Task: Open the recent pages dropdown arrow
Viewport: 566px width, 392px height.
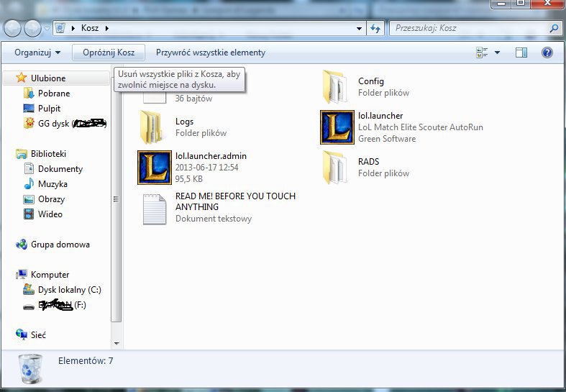Action: pyautogui.click(x=47, y=29)
